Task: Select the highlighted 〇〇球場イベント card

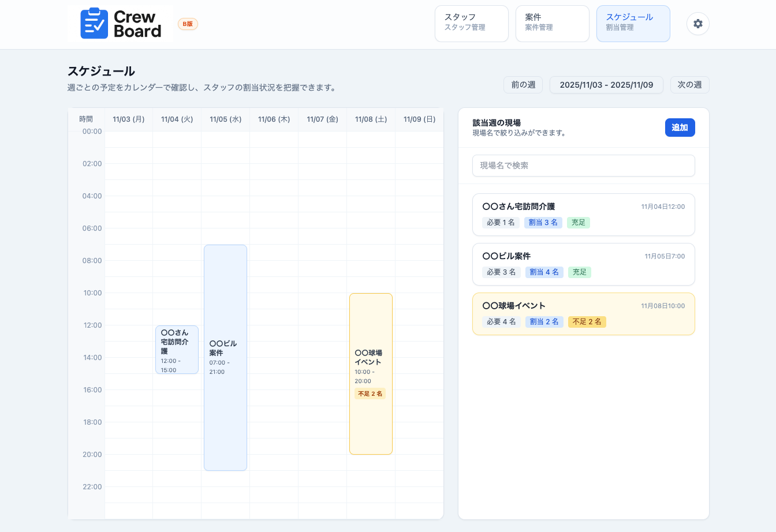Action: pyautogui.click(x=584, y=313)
